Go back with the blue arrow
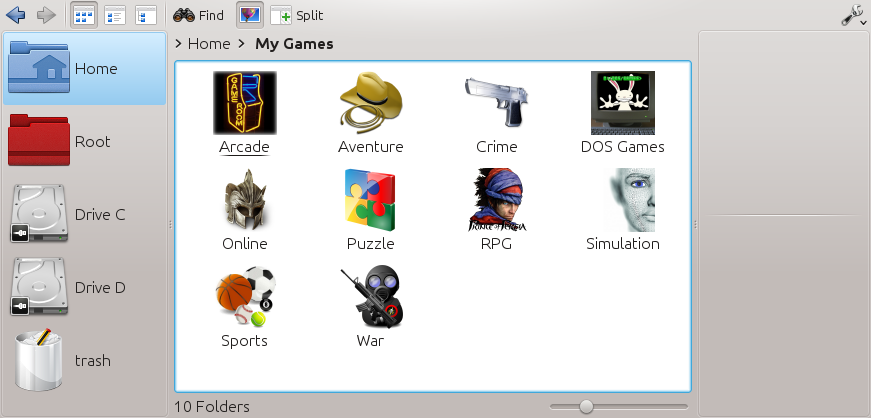Viewport: 871px width, 418px height. pyautogui.click(x=15, y=15)
